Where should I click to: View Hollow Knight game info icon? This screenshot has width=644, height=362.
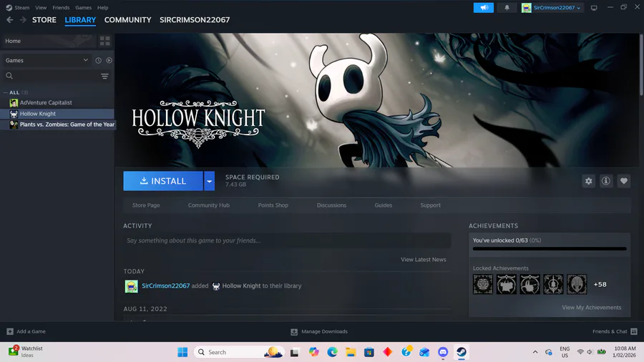tap(606, 181)
